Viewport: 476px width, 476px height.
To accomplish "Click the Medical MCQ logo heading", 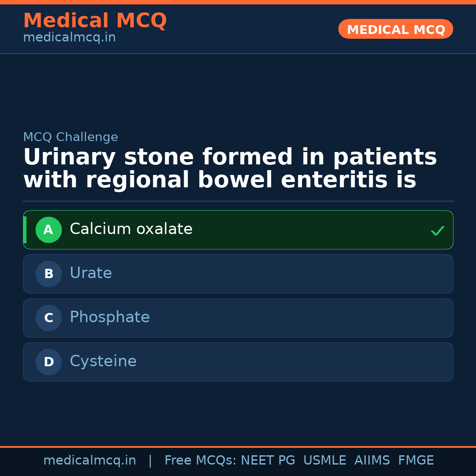I will point(95,20).
